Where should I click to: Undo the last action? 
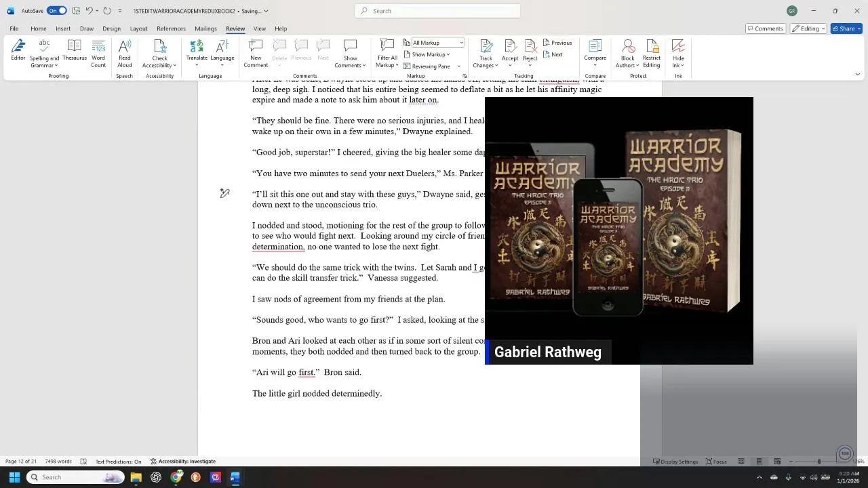point(89,11)
